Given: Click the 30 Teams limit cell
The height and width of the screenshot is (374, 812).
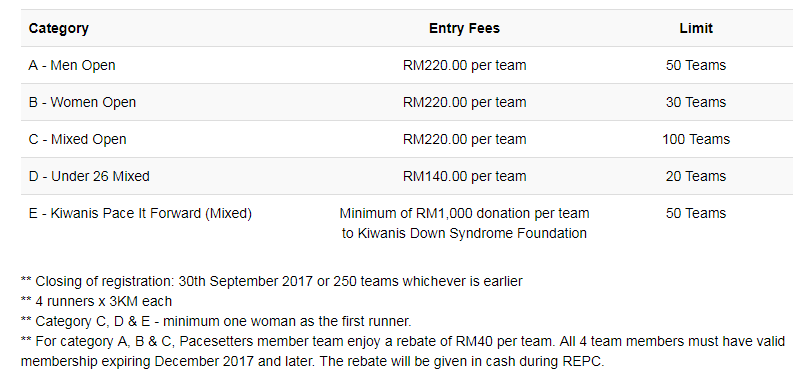Looking at the screenshot, I should (696, 103).
